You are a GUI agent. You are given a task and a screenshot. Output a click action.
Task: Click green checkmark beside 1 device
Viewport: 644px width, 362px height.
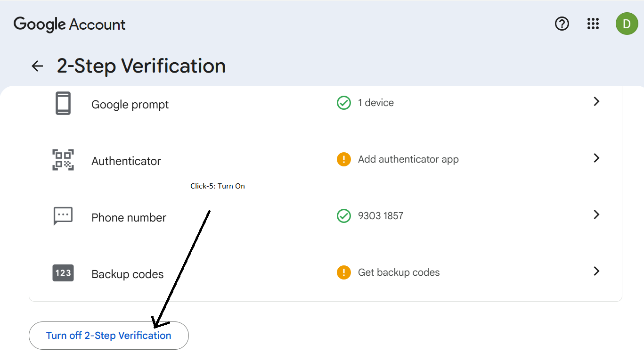click(x=344, y=103)
